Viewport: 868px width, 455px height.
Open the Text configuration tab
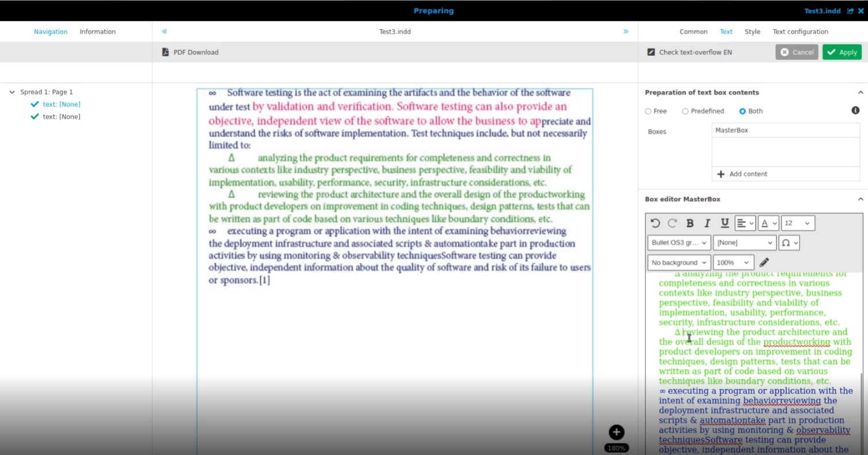(800, 32)
